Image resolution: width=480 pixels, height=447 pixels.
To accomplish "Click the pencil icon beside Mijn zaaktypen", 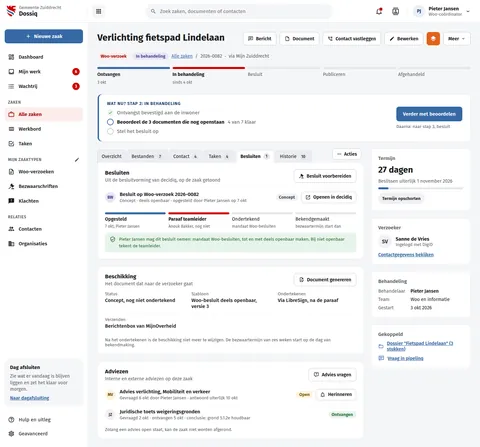I will tap(77, 160).
